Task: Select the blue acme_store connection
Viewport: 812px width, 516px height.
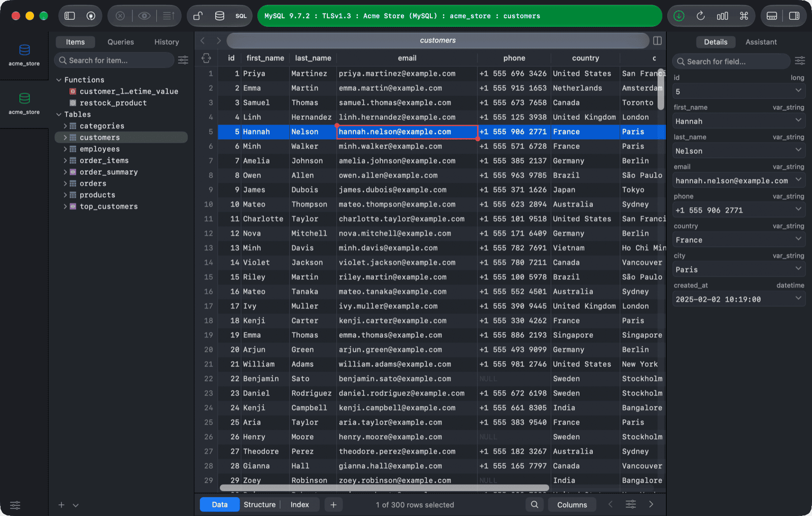Action: point(24,55)
